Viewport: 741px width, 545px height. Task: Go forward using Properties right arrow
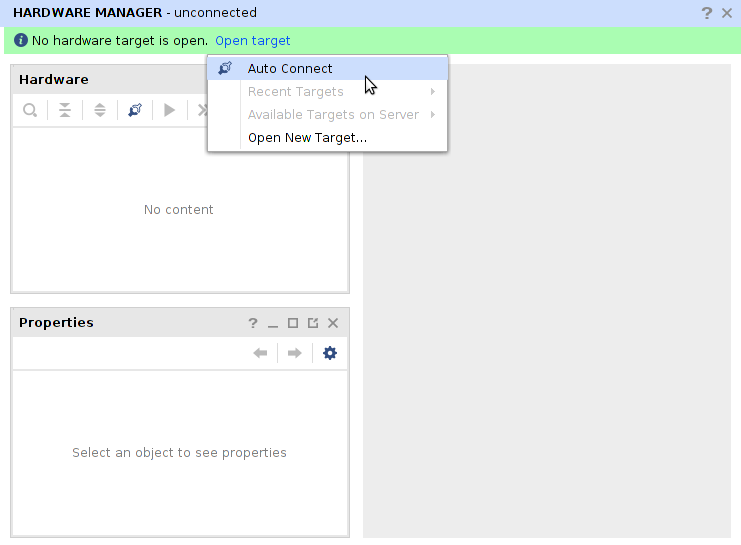click(x=295, y=353)
